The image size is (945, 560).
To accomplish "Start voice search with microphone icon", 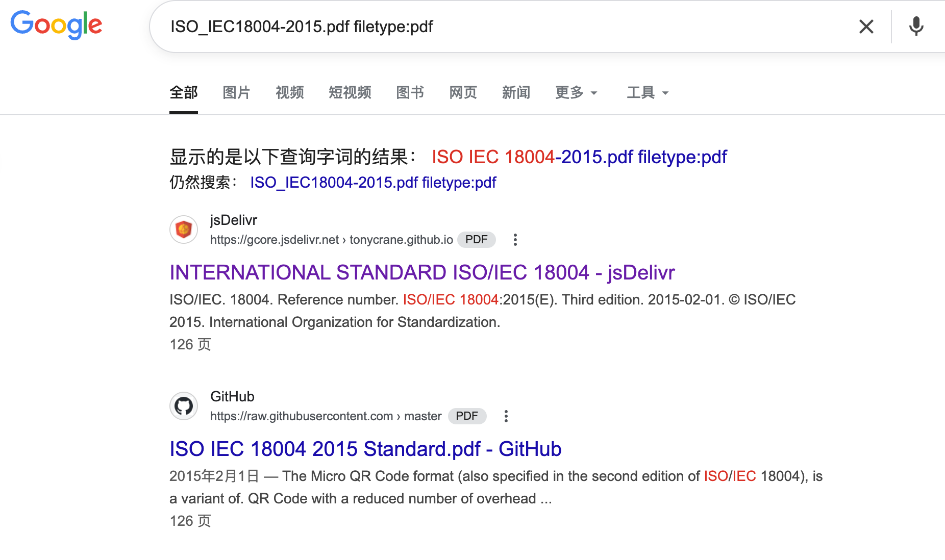I will [916, 27].
